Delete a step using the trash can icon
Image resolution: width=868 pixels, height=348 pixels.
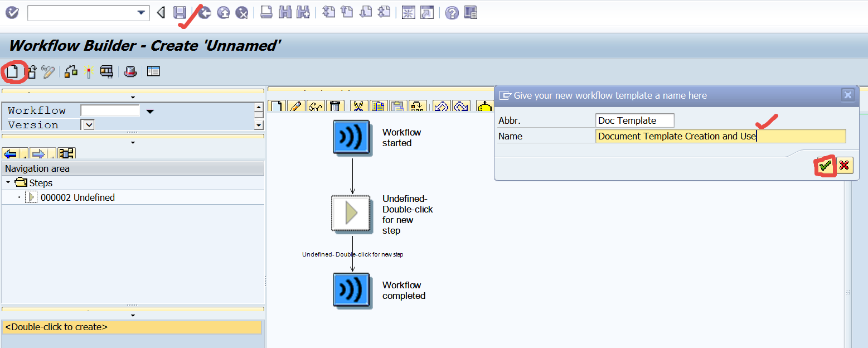335,106
